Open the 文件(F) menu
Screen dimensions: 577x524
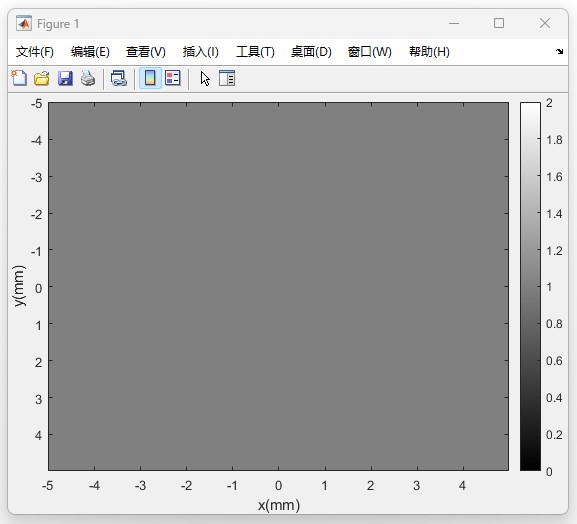(35, 52)
